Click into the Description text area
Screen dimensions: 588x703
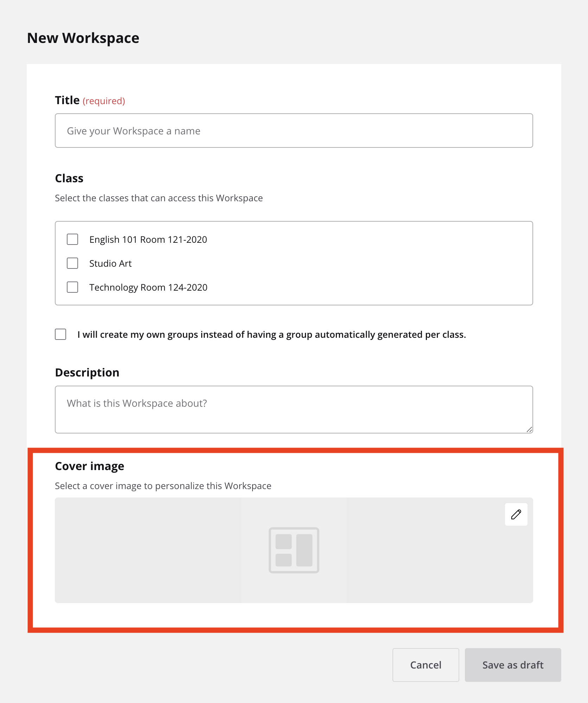[294, 410]
